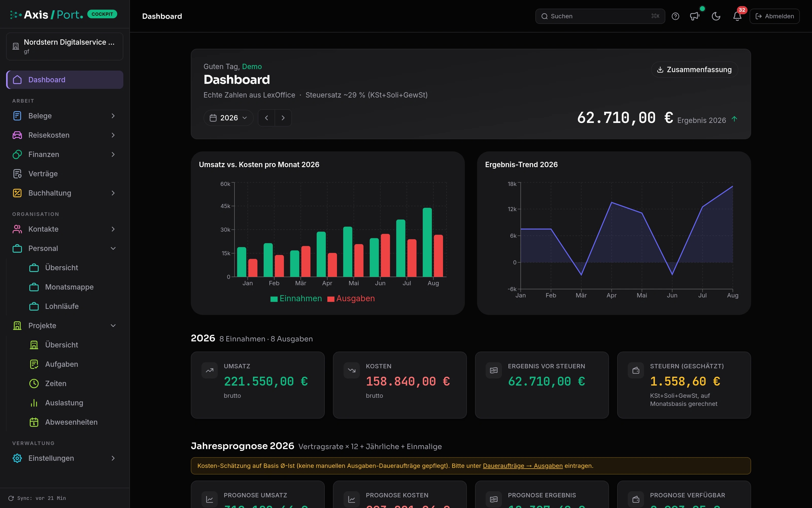The height and width of the screenshot is (508, 812).
Task: Click the Prognose Verfügbar wallet icon
Action: (x=636, y=500)
